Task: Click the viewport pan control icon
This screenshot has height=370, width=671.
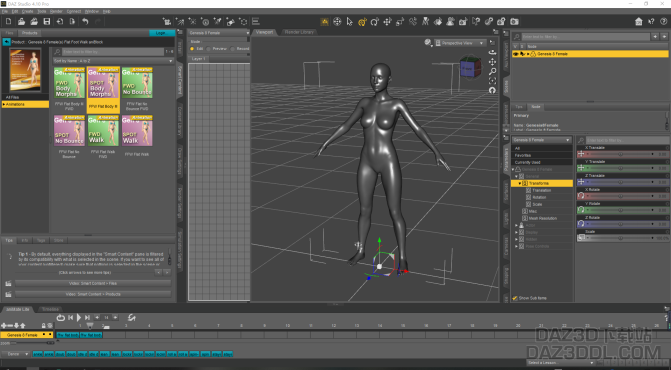Action: pyautogui.click(x=493, y=62)
